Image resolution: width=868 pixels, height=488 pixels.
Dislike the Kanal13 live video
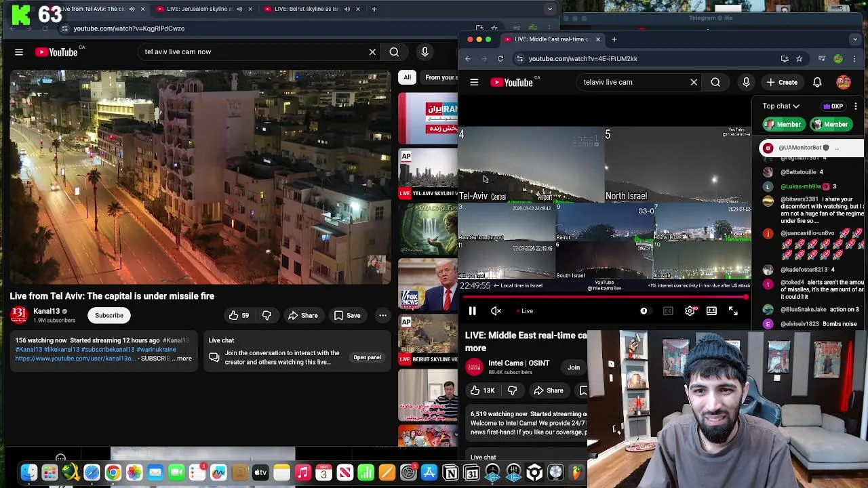coord(267,315)
